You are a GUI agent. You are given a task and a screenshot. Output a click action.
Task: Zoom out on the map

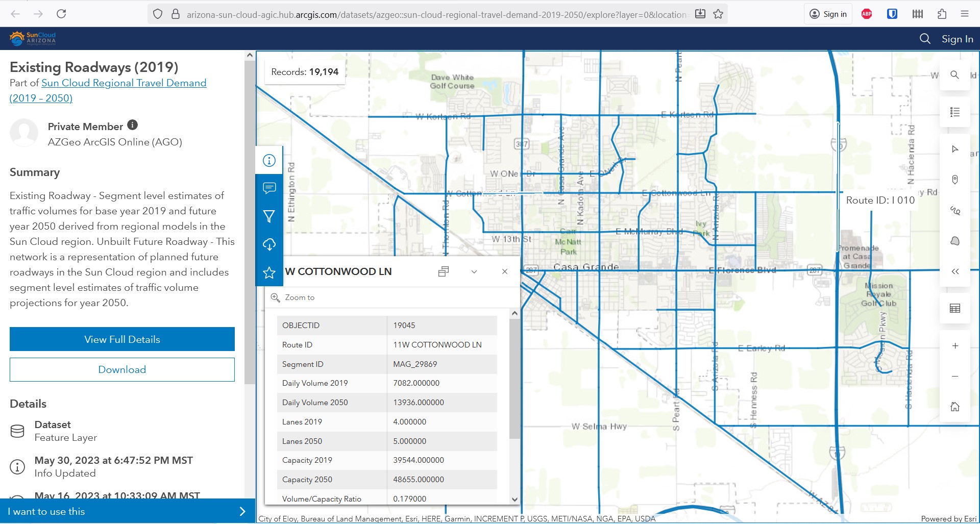[x=954, y=377]
